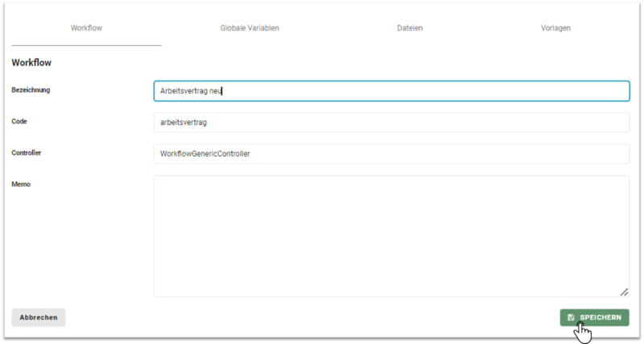Select the Controller input field
The image size is (644, 344).
[391, 154]
